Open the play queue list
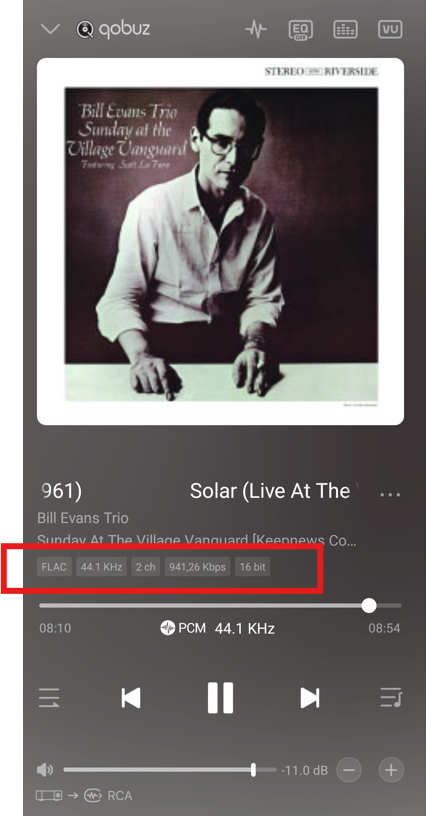This screenshot has height=816, width=426. point(391,697)
